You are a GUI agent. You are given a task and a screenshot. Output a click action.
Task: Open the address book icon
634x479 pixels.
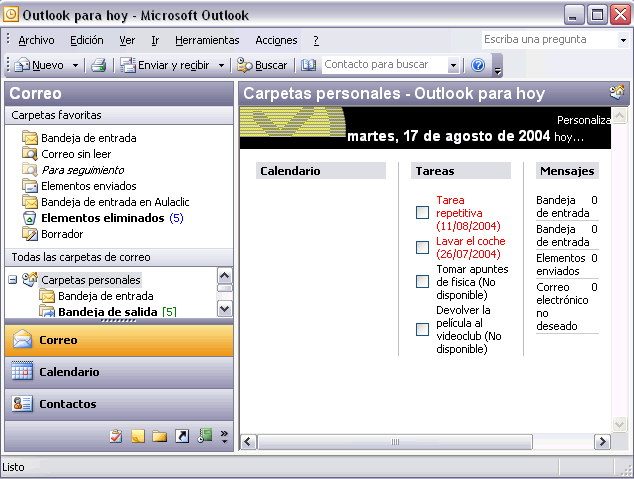click(x=309, y=65)
